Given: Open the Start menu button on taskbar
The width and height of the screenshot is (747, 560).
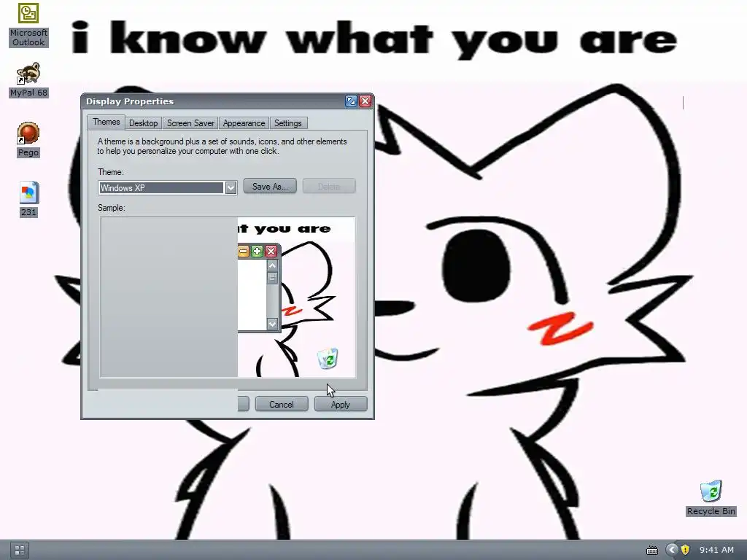Looking at the screenshot, I should (20, 551).
